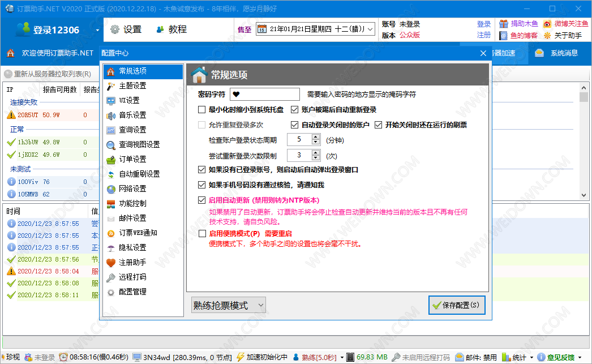Click the 配置管理 gear icon
Screen dimensions: 592x364
coord(111,292)
